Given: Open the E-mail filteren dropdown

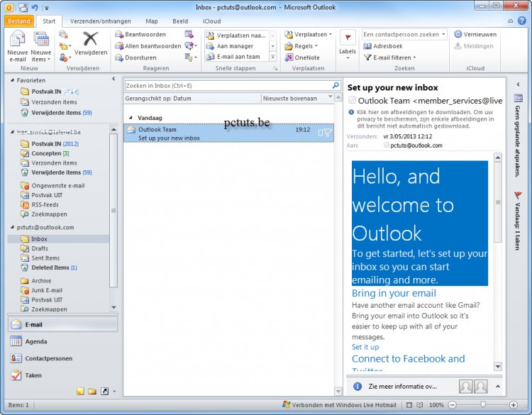Looking at the screenshot, I should (x=390, y=57).
